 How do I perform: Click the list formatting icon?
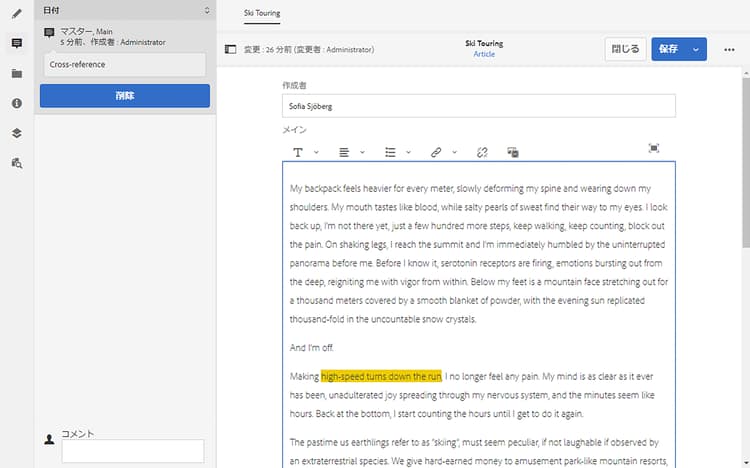390,152
